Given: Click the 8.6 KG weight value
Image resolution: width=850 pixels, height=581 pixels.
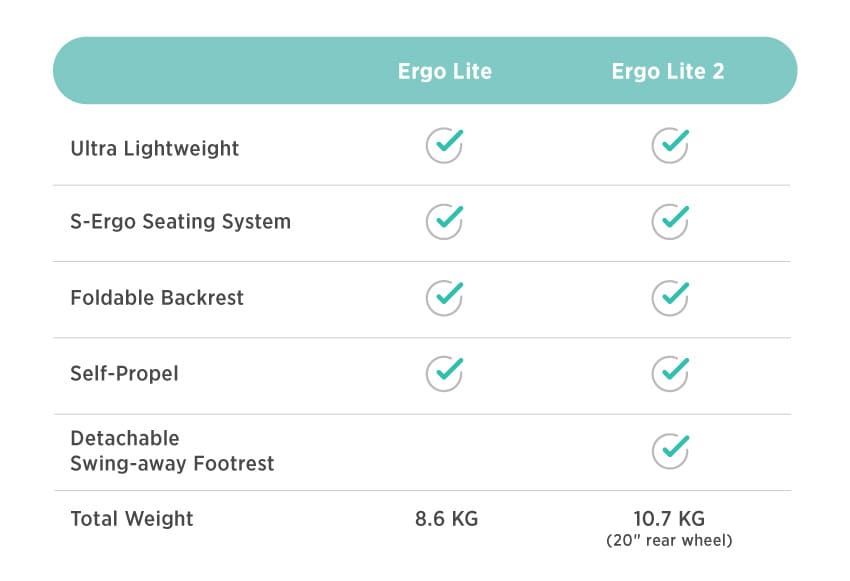Looking at the screenshot, I should tap(447, 519).
